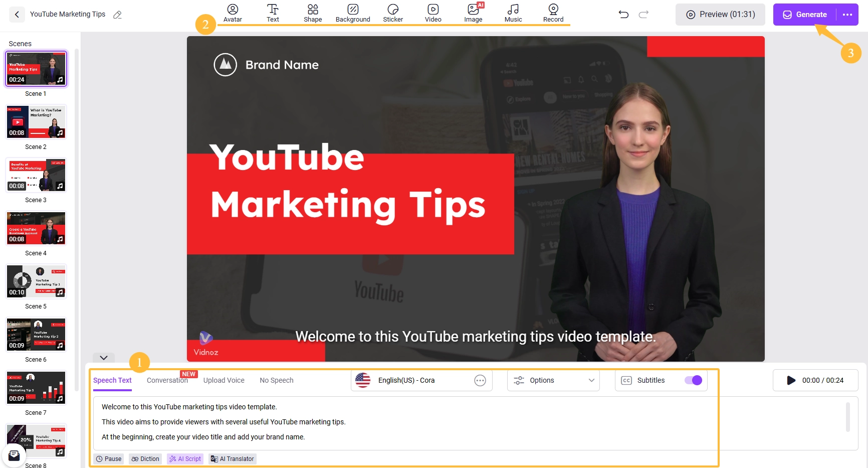
Task: Open the Avatar tool
Action: 233,13
